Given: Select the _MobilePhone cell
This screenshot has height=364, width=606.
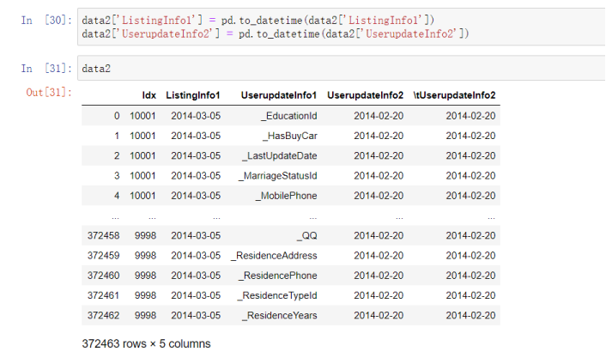Looking at the screenshot, I should [286, 196].
